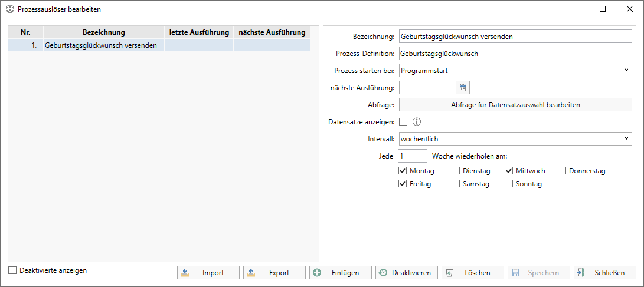Close dialog using Schließen button
The image size is (644, 287).
point(605,273)
